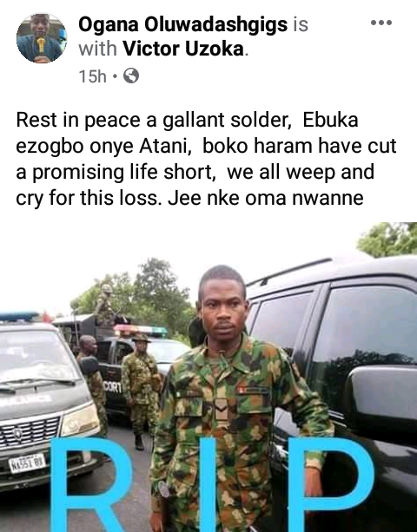
Task: Tap the chevron rank patch on uniform
Action: (221, 408)
